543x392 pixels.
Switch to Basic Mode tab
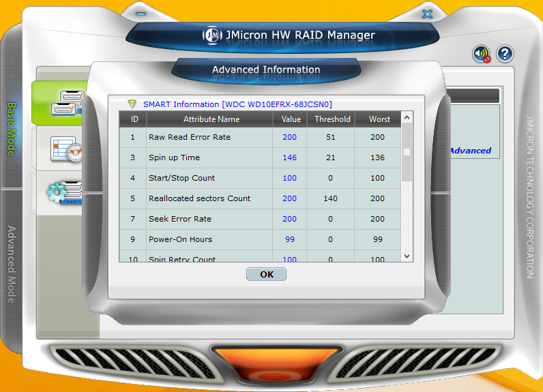click(x=12, y=129)
